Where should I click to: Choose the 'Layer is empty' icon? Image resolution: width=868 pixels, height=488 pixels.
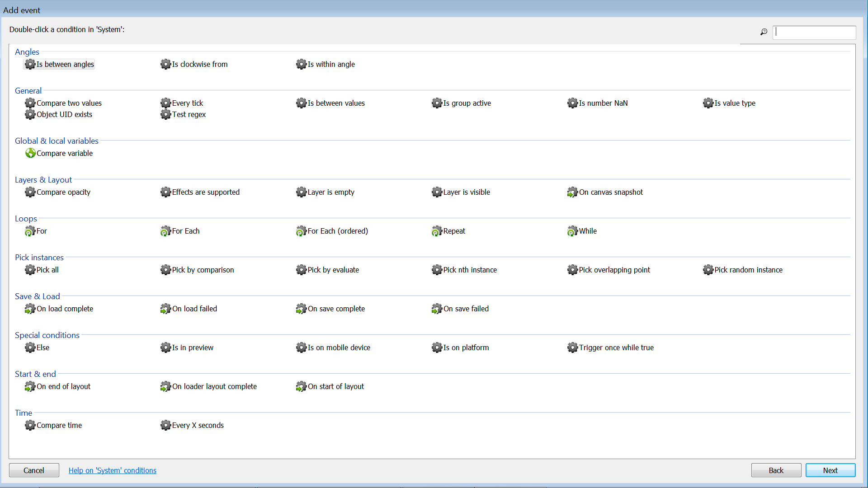tap(301, 192)
